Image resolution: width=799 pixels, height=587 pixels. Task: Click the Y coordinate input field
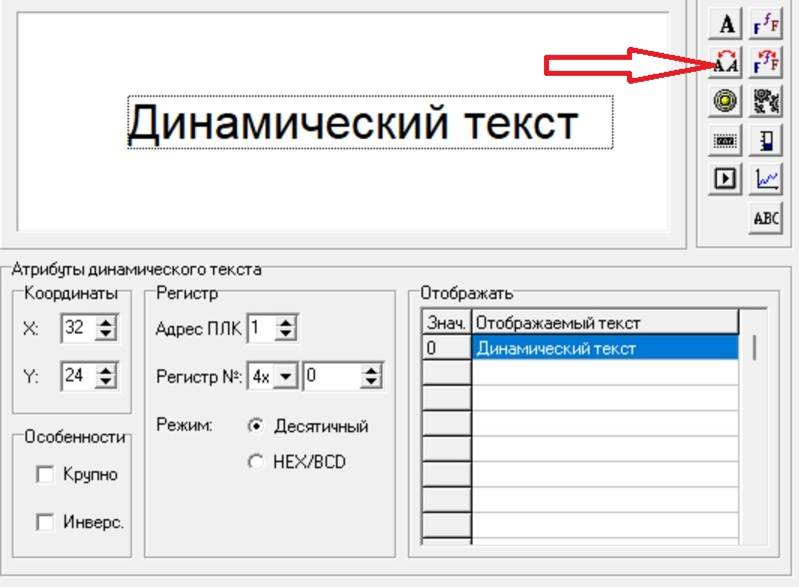pos(76,376)
